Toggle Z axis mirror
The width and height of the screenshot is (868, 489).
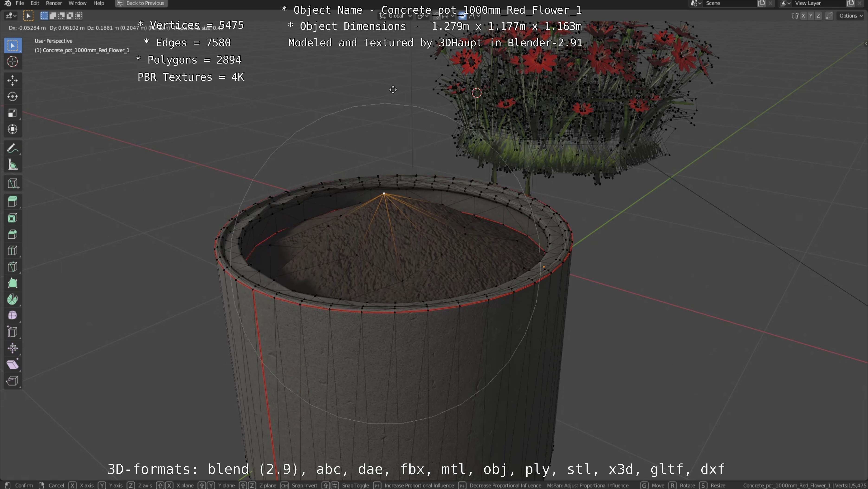(818, 16)
